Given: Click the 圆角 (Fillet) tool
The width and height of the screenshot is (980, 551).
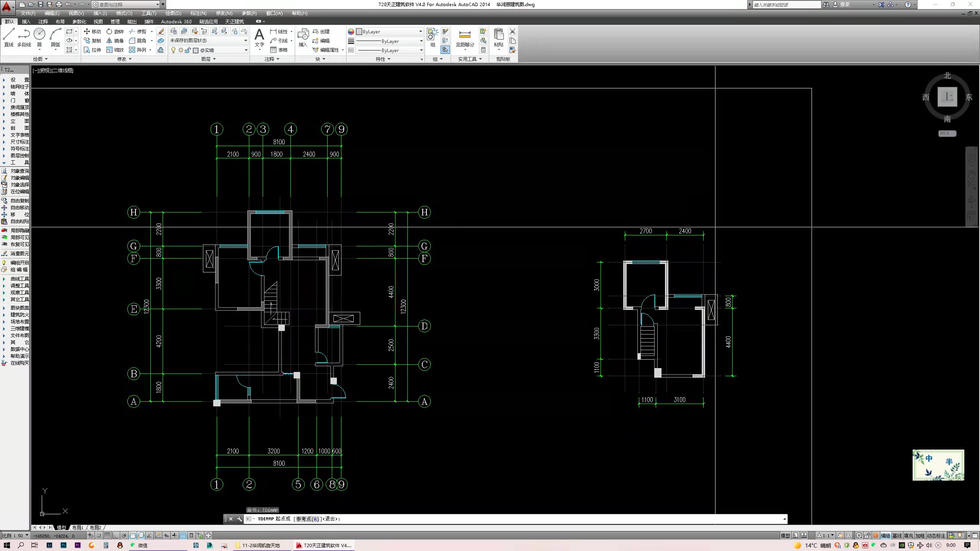Looking at the screenshot, I should click(x=138, y=41).
